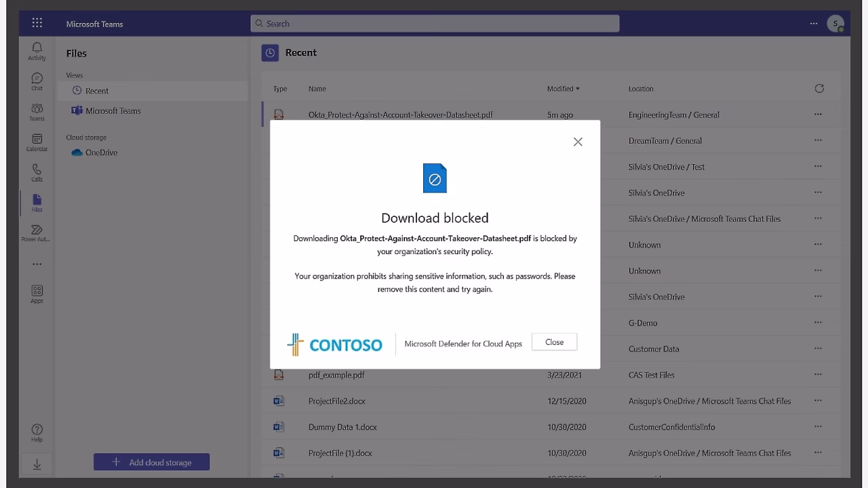Open more options for ProjectFile (1).docx row

[x=818, y=453]
